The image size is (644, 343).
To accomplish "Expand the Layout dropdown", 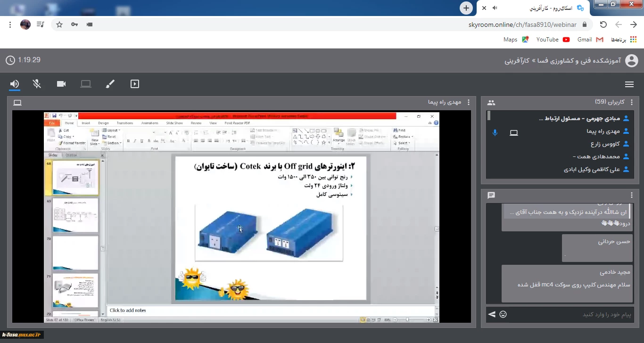I will pyautogui.click(x=112, y=130).
